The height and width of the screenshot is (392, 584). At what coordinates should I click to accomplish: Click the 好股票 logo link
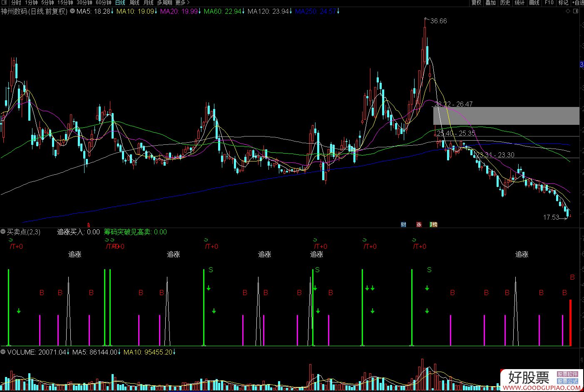point(529,377)
